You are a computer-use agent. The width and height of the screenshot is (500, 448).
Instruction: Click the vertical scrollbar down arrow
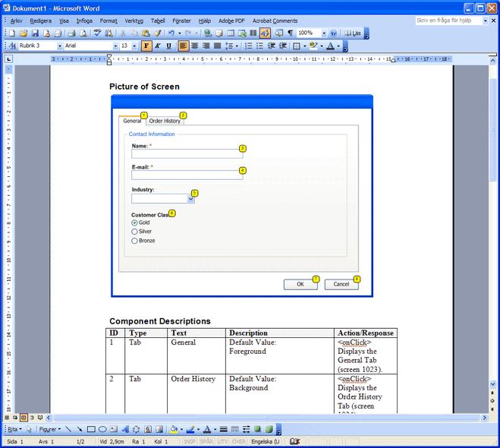tap(492, 384)
